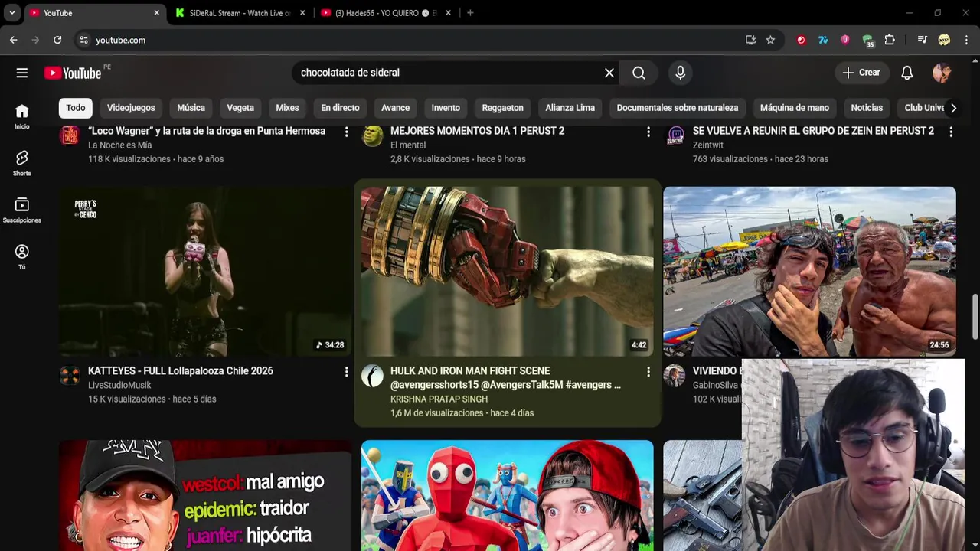The image size is (980, 551).
Task: Select the Vegeta filter chip
Action: coord(240,108)
